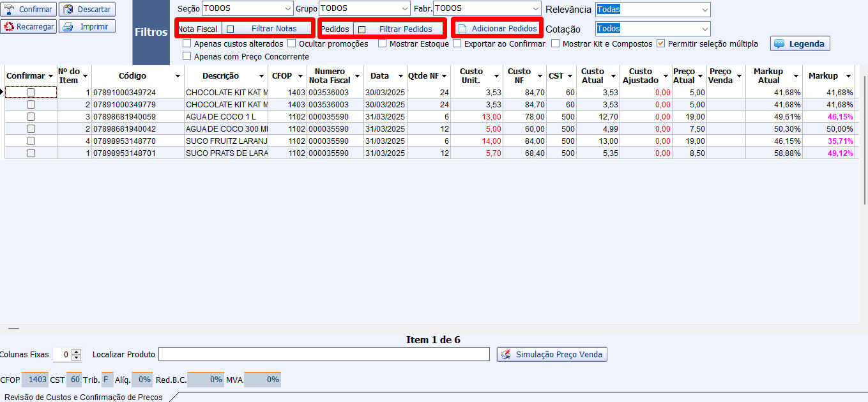Expand the Seção dropdown

point(287,9)
